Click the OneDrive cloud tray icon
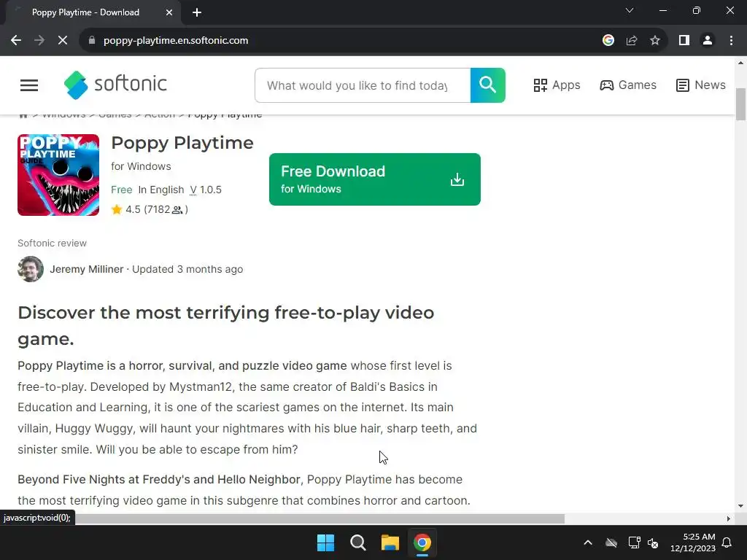This screenshot has height=560, width=747. point(611,542)
